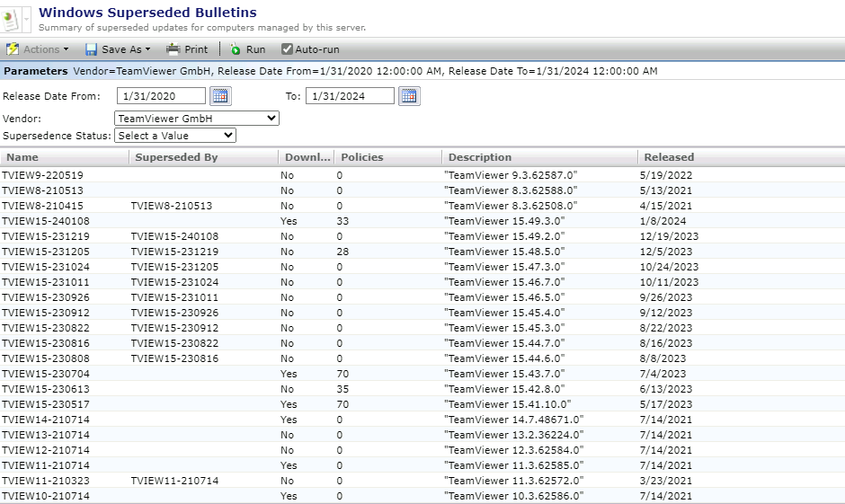Viewport: 845px width, 504px height.
Task: Select the TVIEW14-210714 name cell
Action: pos(46,420)
